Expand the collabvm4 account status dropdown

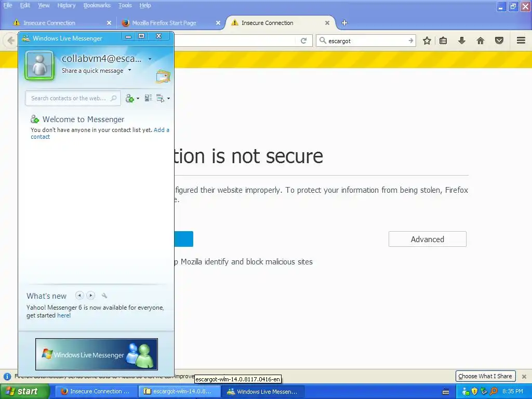point(150,59)
